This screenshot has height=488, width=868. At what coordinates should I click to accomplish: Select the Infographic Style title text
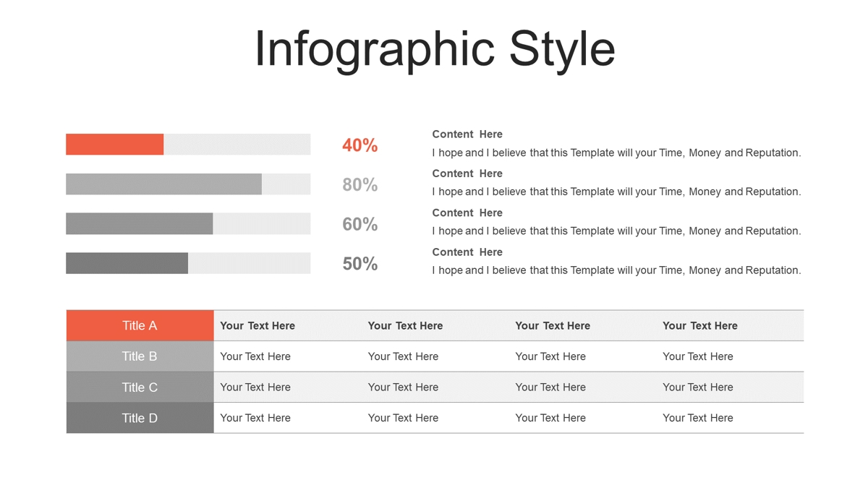(x=434, y=49)
